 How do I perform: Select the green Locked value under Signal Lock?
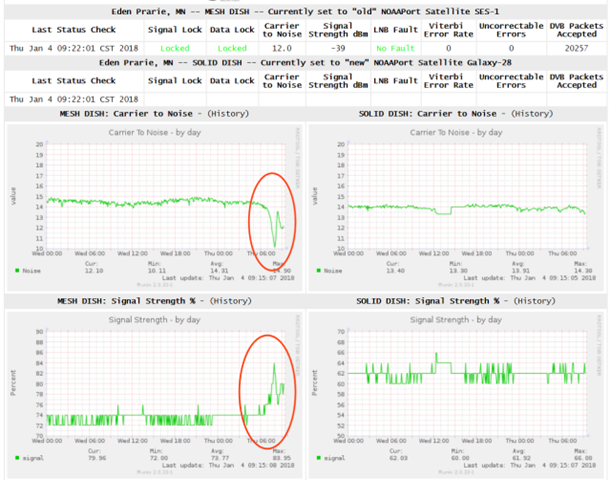[x=175, y=48]
